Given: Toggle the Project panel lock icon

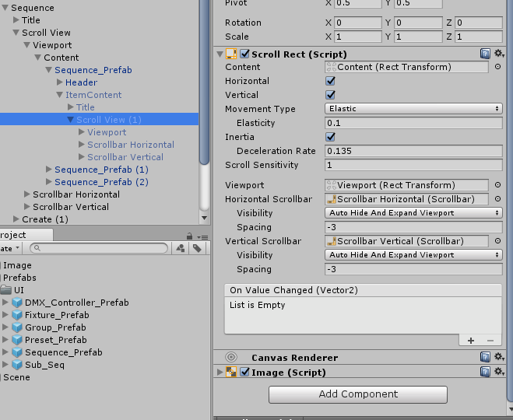Looking at the screenshot, I should (x=189, y=236).
